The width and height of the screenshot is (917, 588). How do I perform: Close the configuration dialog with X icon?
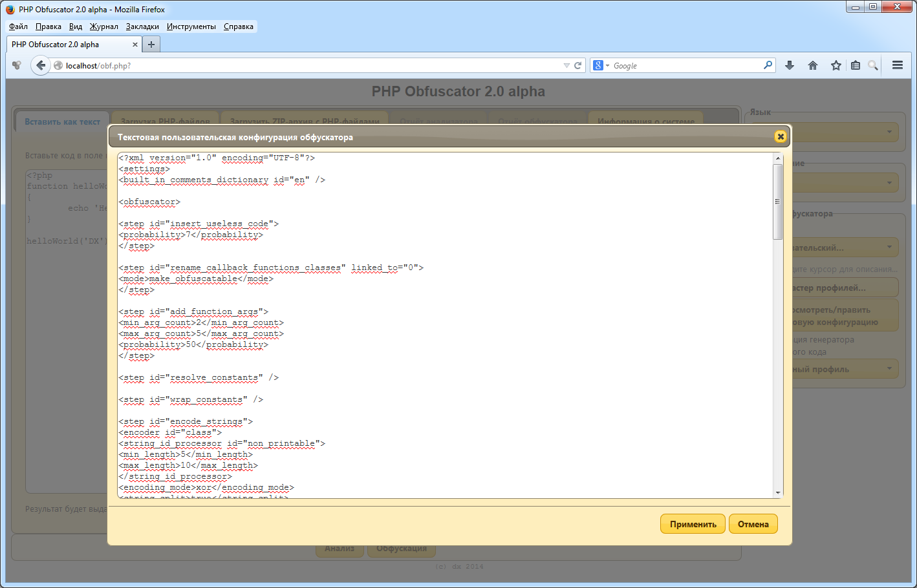781,136
